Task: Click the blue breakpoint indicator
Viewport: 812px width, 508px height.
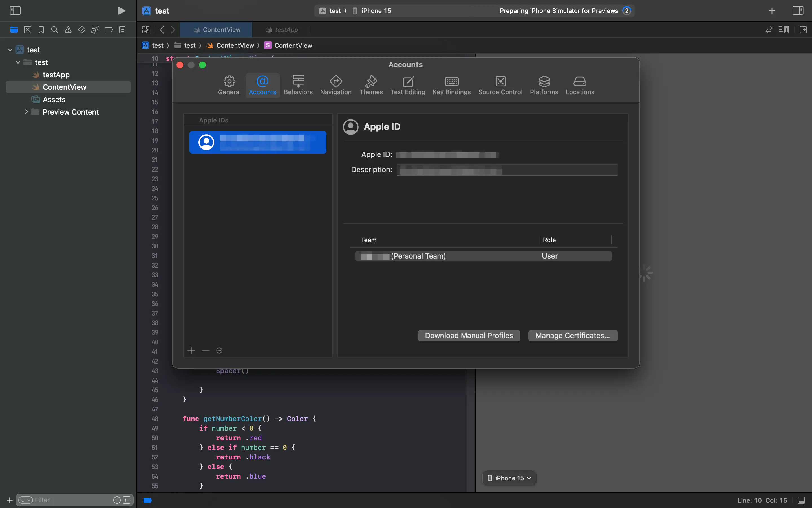Action: tap(148, 500)
